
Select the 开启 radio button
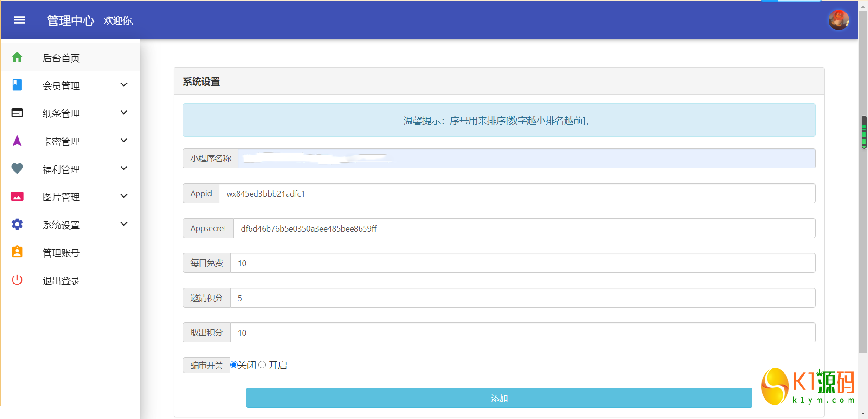point(262,365)
